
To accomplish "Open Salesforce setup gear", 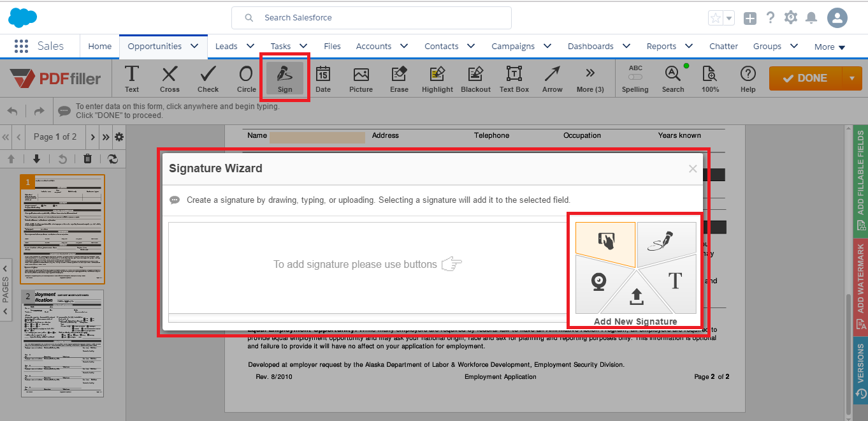I will pos(791,17).
